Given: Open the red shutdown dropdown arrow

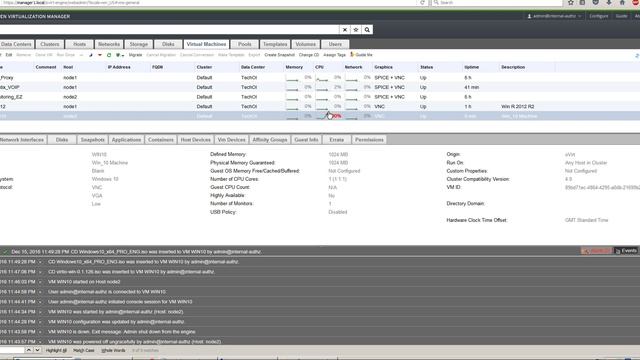Looking at the screenshot, I should tap(100, 55).
